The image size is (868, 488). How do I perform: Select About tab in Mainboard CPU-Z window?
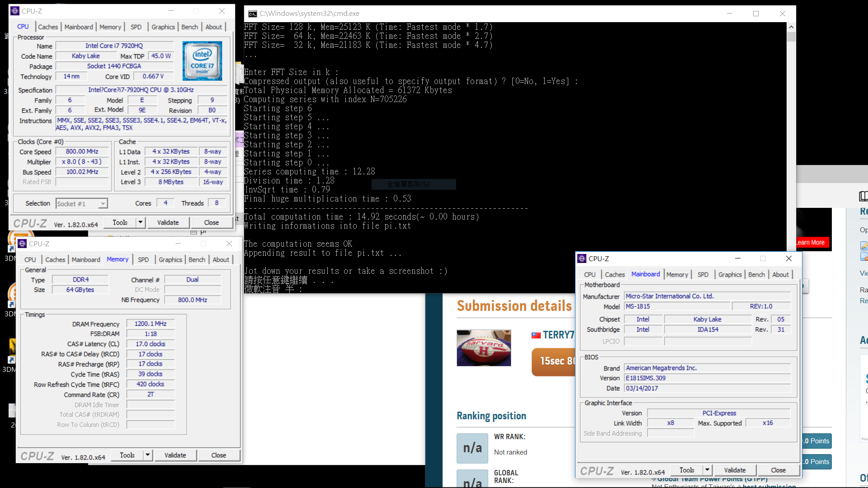click(781, 275)
